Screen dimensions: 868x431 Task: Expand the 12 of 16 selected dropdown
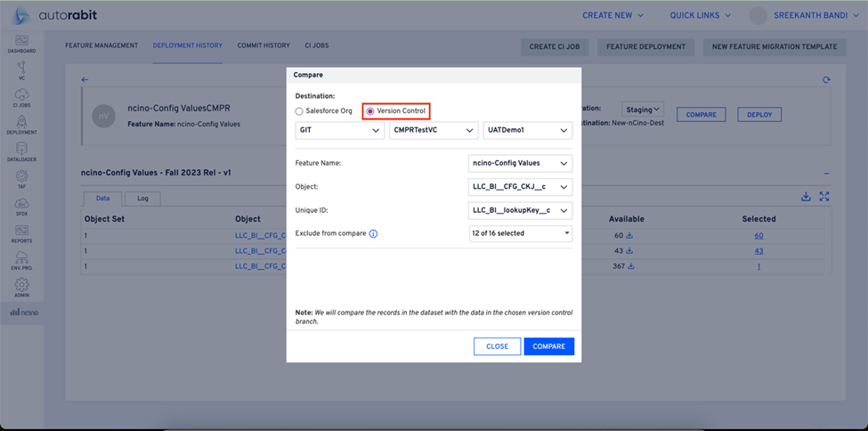click(520, 233)
